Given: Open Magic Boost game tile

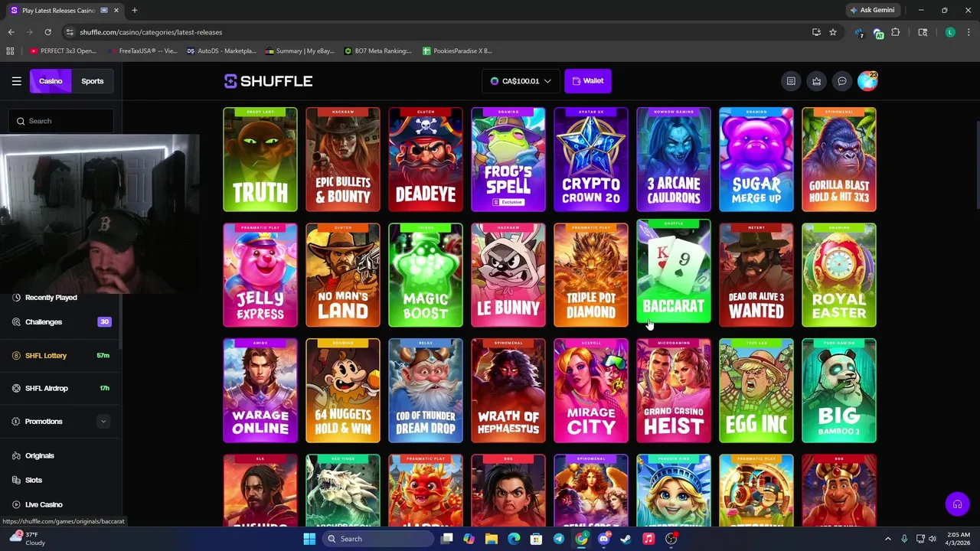Looking at the screenshot, I should coord(426,275).
